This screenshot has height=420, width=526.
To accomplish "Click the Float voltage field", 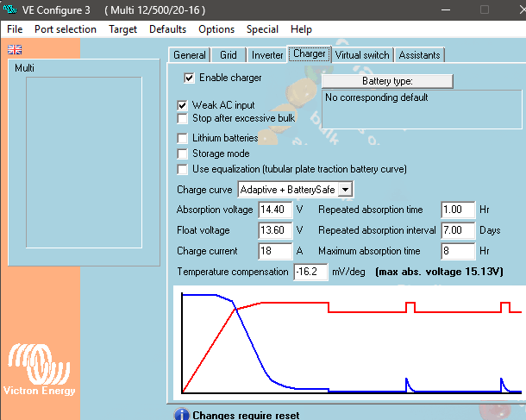I will [x=275, y=230].
